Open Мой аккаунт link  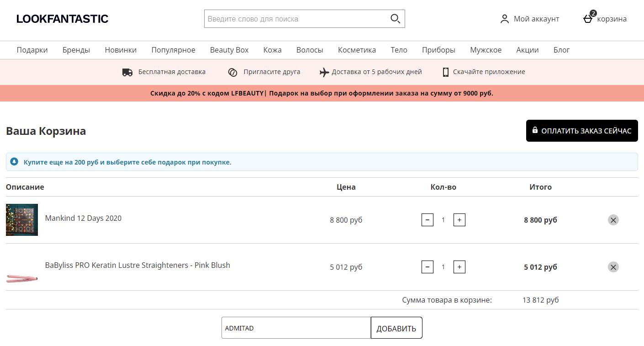[x=537, y=19]
